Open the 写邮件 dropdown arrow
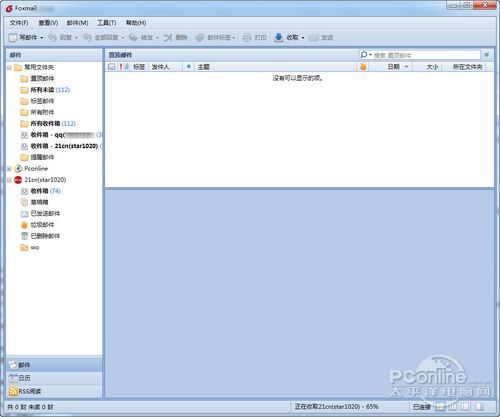 tap(42, 38)
